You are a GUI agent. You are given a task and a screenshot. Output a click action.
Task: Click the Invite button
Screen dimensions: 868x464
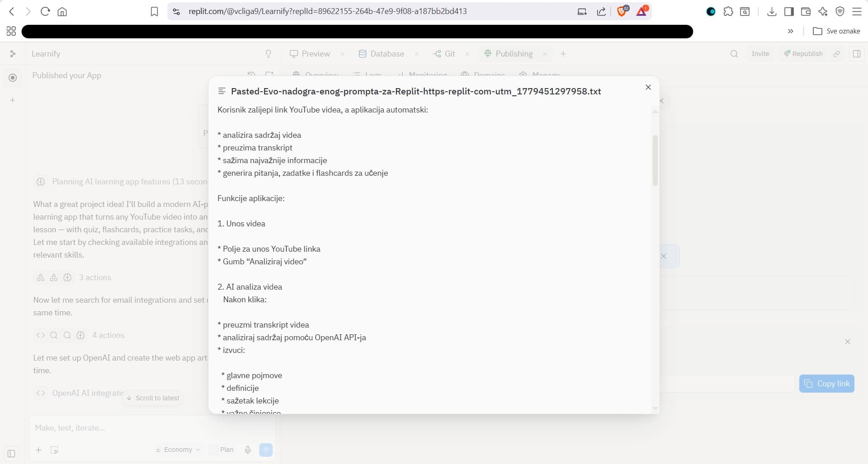click(x=760, y=54)
